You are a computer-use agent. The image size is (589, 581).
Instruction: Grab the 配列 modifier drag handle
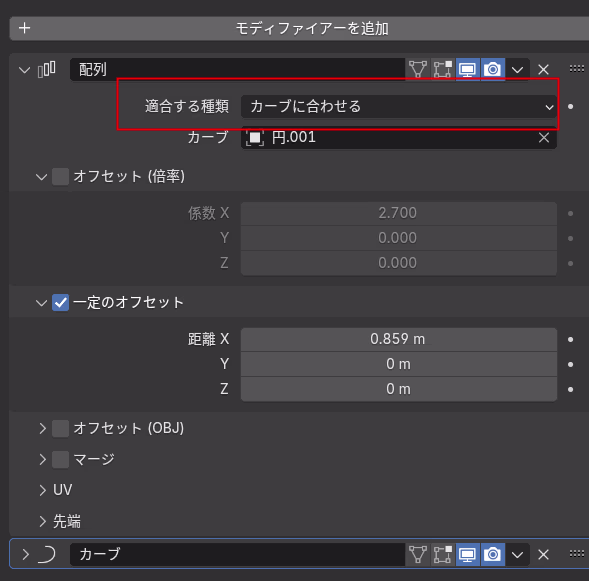(x=577, y=69)
